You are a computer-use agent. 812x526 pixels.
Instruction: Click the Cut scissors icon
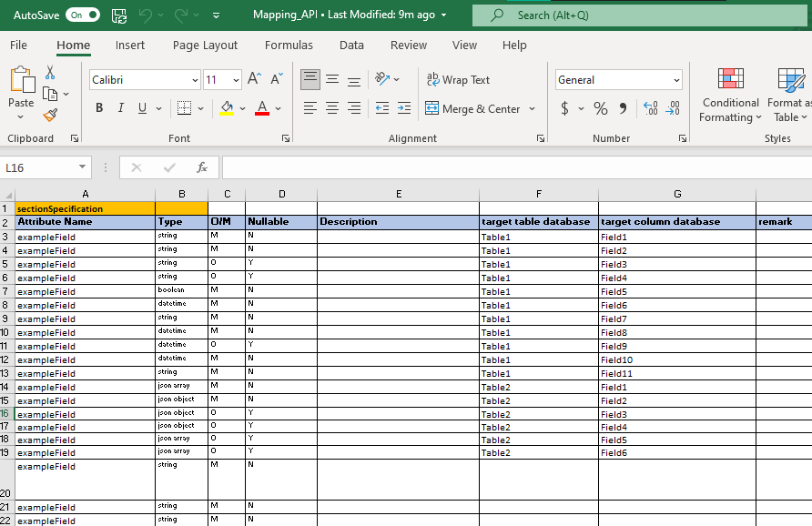coord(50,73)
